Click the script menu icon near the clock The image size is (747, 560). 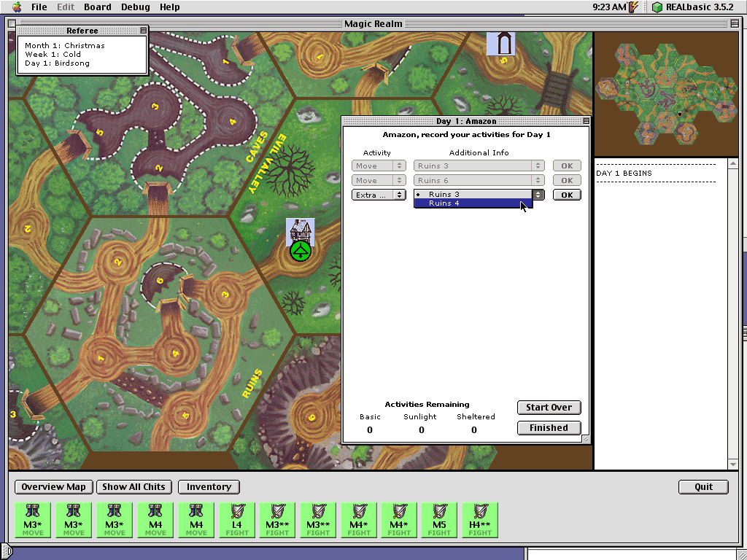(x=633, y=7)
